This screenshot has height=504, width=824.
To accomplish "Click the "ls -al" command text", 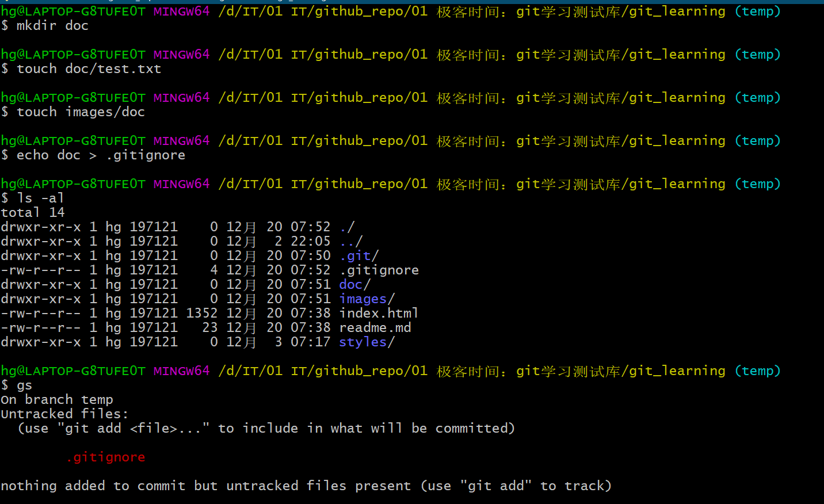I will (40, 198).
